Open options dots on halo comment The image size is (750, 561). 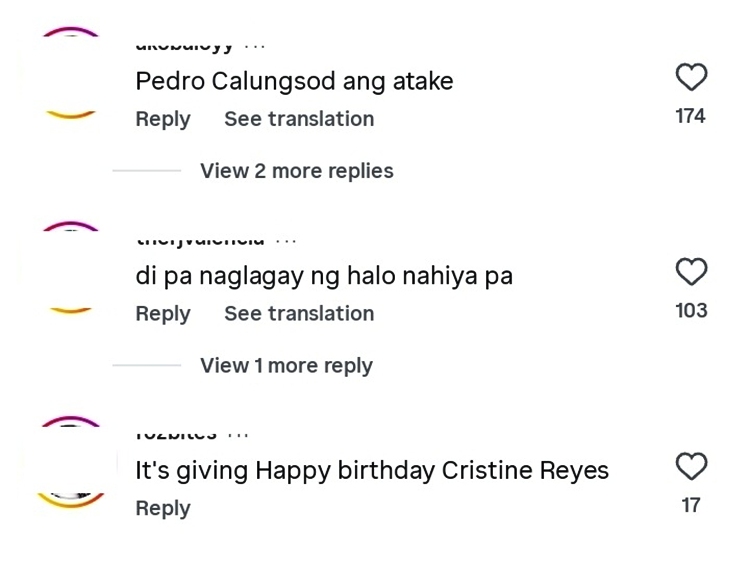click(286, 241)
